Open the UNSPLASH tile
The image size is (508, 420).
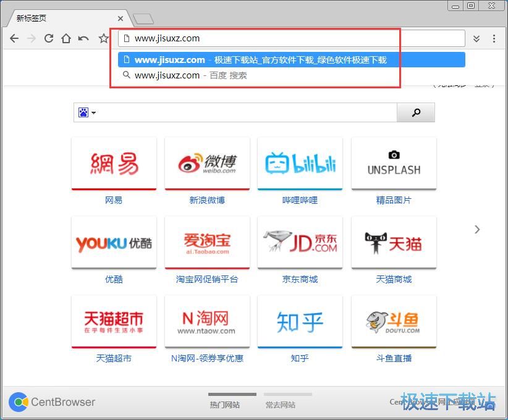click(x=394, y=164)
